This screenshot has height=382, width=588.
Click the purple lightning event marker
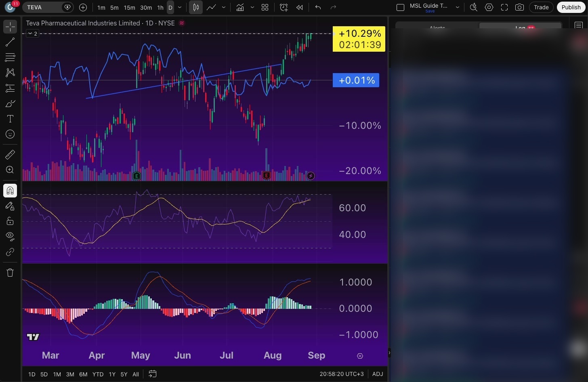311,176
